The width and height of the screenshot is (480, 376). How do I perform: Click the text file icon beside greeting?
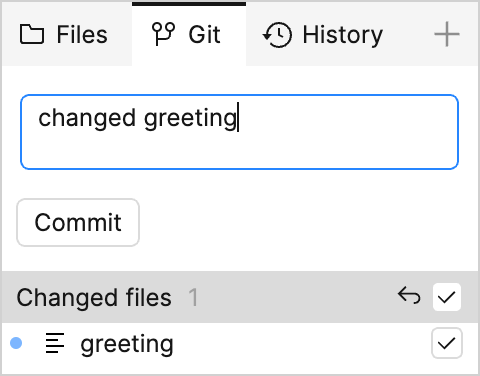[x=55, y=343]
